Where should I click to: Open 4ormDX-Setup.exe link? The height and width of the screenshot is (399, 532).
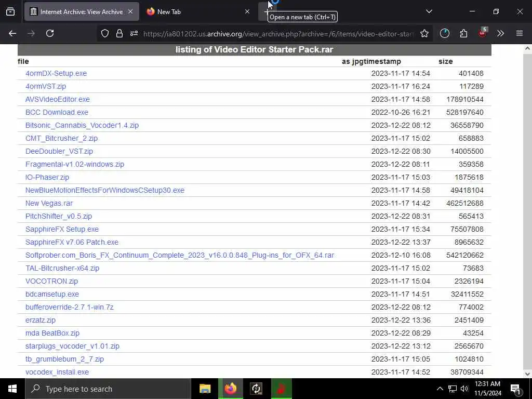[56, 73]
